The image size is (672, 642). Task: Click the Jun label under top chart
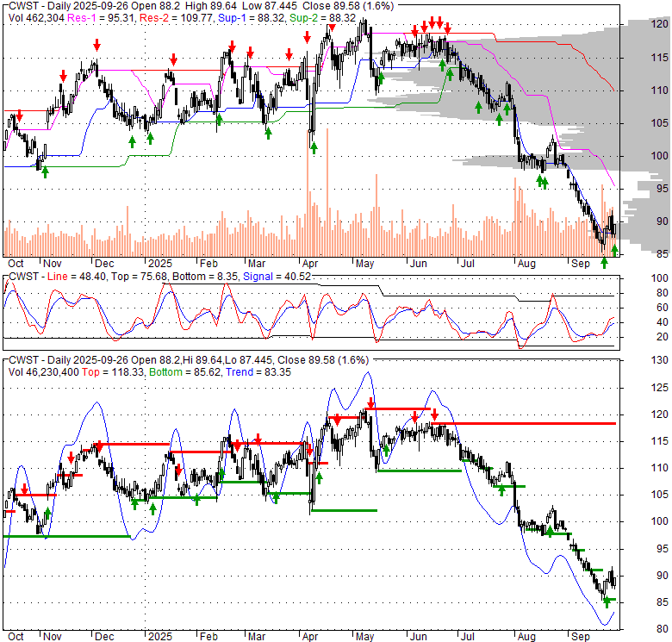[419, 264]
